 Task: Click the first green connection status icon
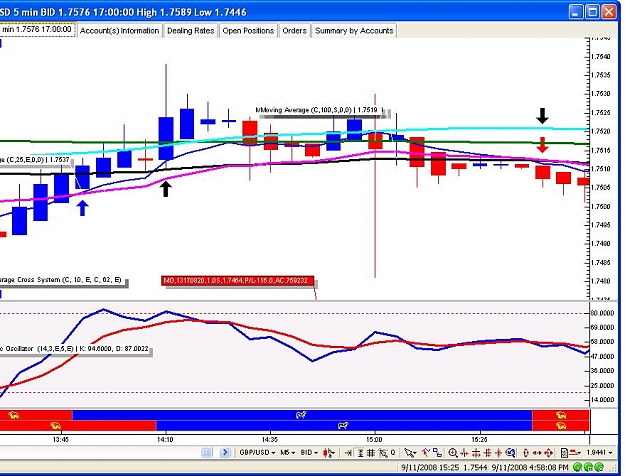578,467
